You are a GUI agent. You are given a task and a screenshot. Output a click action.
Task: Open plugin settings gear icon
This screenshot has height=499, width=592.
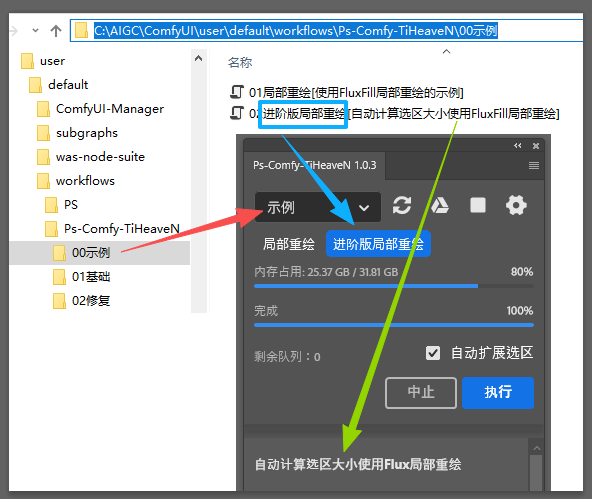[x=516, y=206]
